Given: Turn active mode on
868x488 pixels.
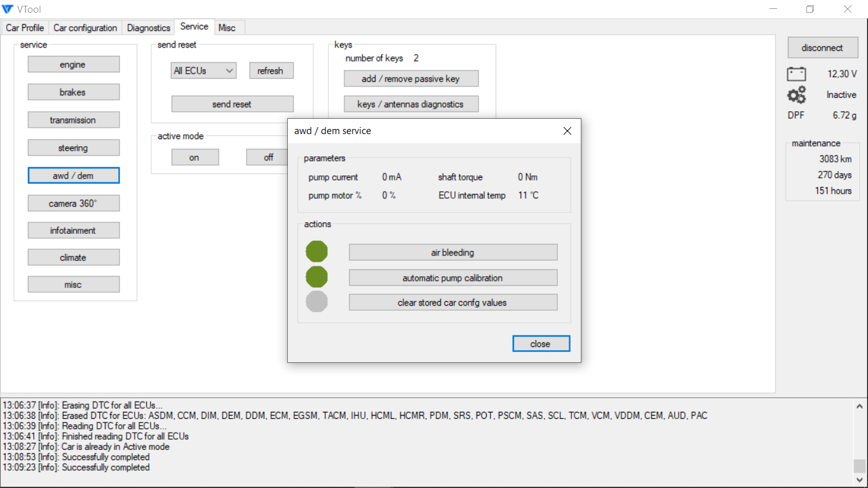Looking at the screenshot, I should pos(194,158).
